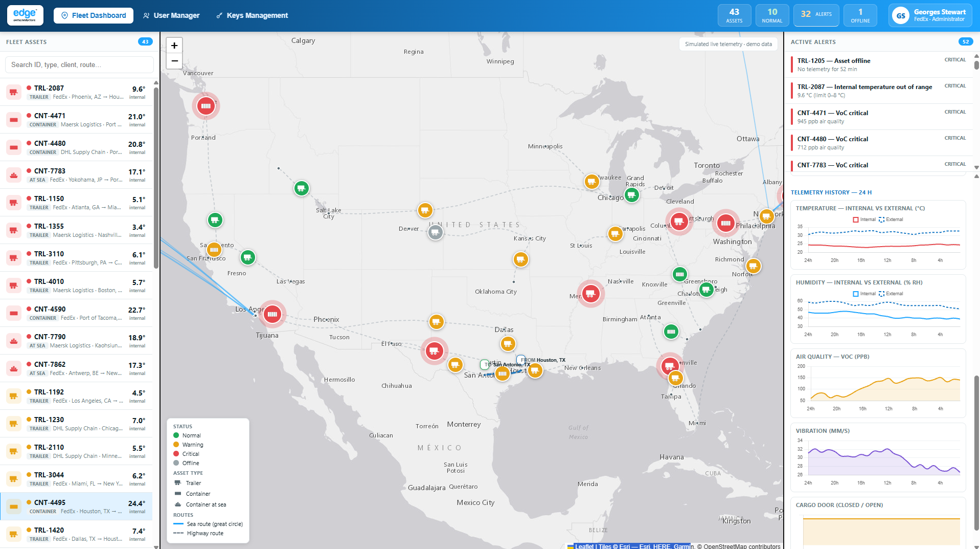The height and width of the screenshot is (549, 980).
Task: Select CNT-7790 asset row
Action: [77, 341]
